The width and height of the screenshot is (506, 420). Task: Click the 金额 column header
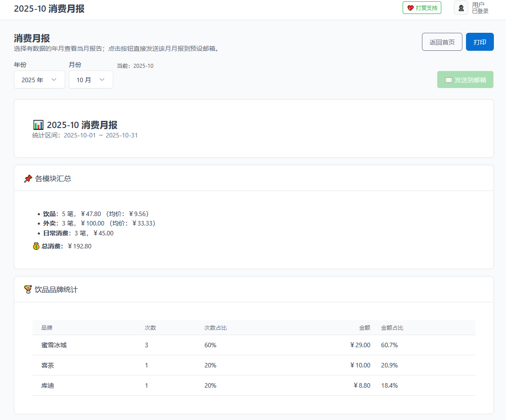click(x=364, y=328)
